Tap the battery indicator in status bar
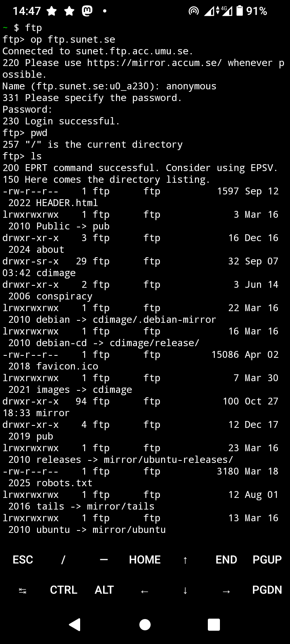 [240, 11]
